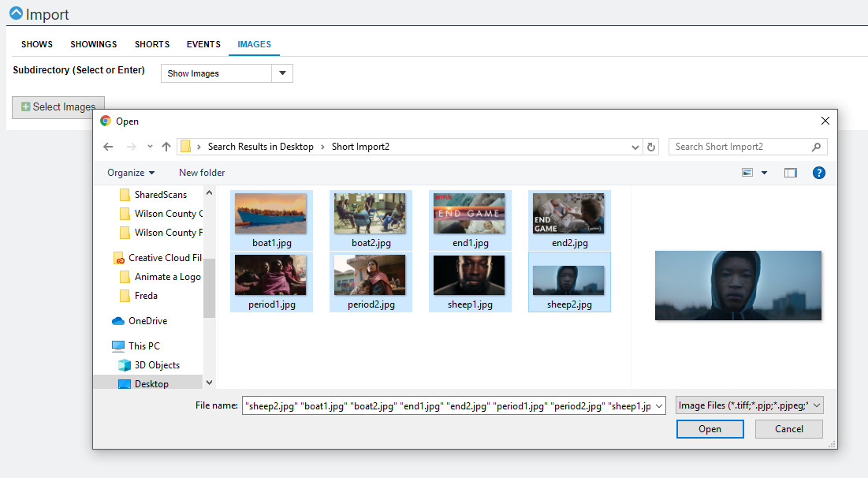Click the forward navigation arrow in dialog
This screenshot has height=478, width=868.
(x=131, y=147)
